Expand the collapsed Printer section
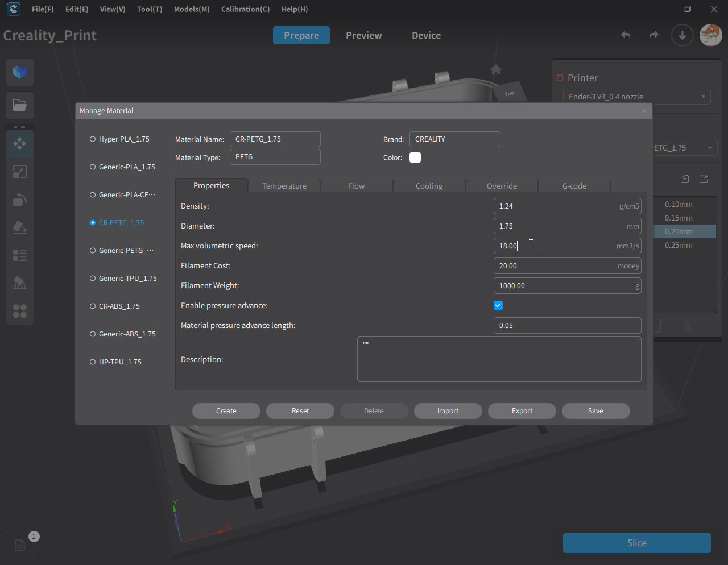728x565 pixels. pyautogui.click(x=560, y=78)
